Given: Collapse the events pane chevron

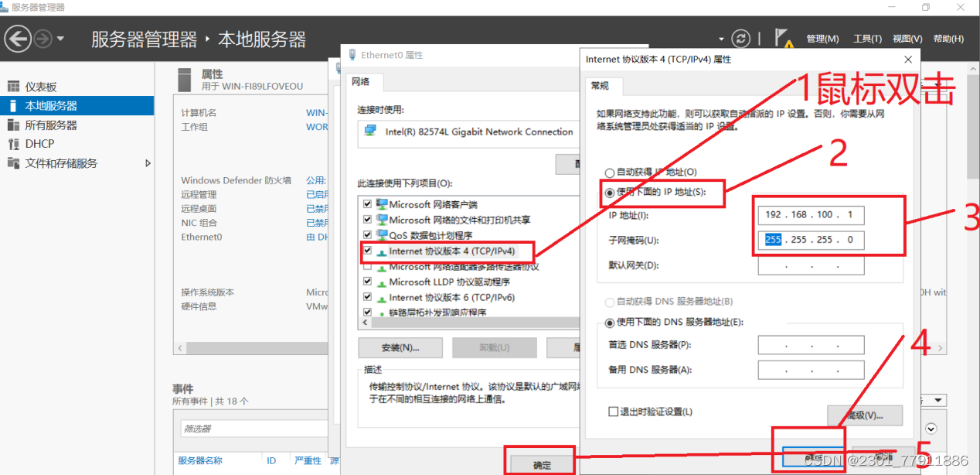Looking at the screenshot, I should [931, 429].
